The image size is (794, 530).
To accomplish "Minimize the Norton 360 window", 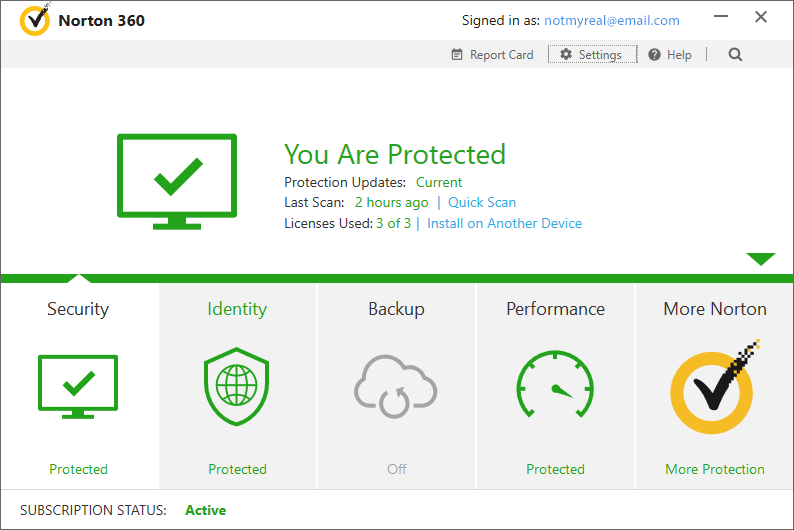I will tap(721, 17).
